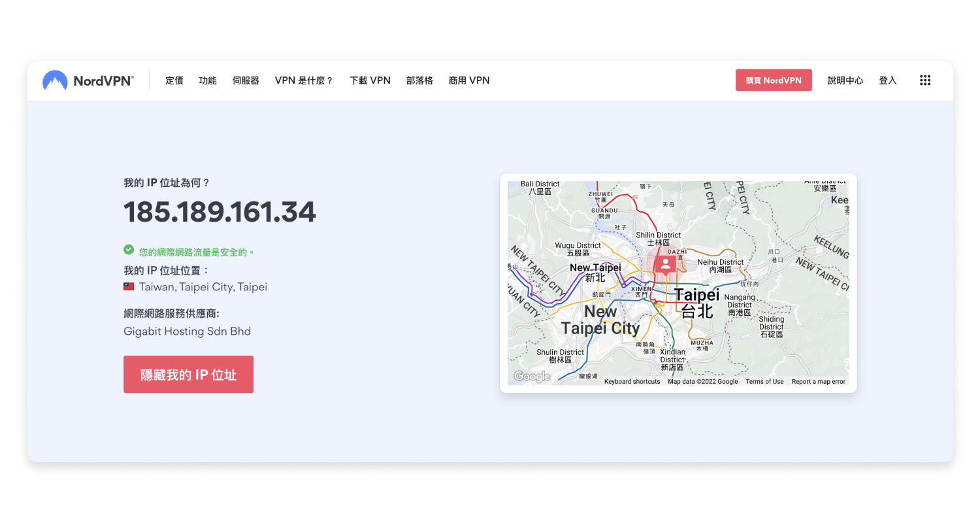The width and height of the screenshot is (980, 523).
Task: Open Keyboard shortcuts on the map
Action: 632,382
